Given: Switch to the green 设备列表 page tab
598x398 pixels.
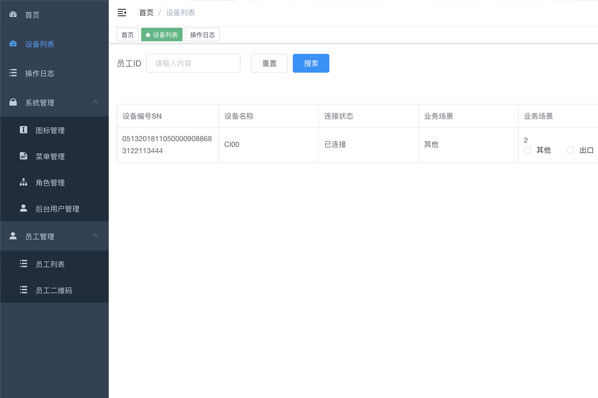Looking at the screenshot, I should [162, 35].
